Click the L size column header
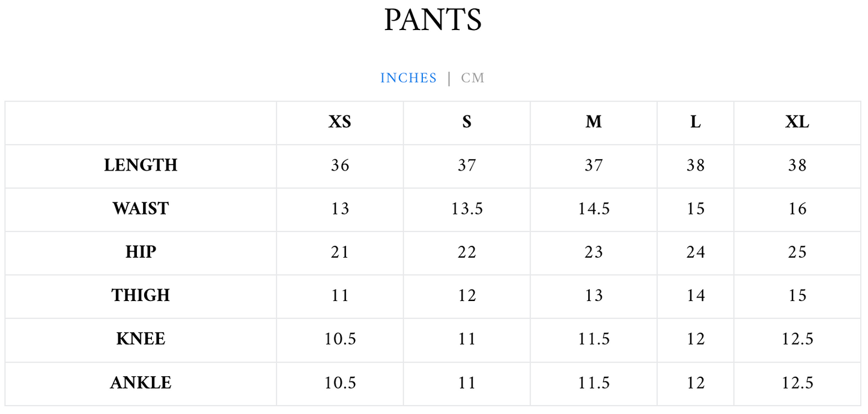 pos(696,122)
